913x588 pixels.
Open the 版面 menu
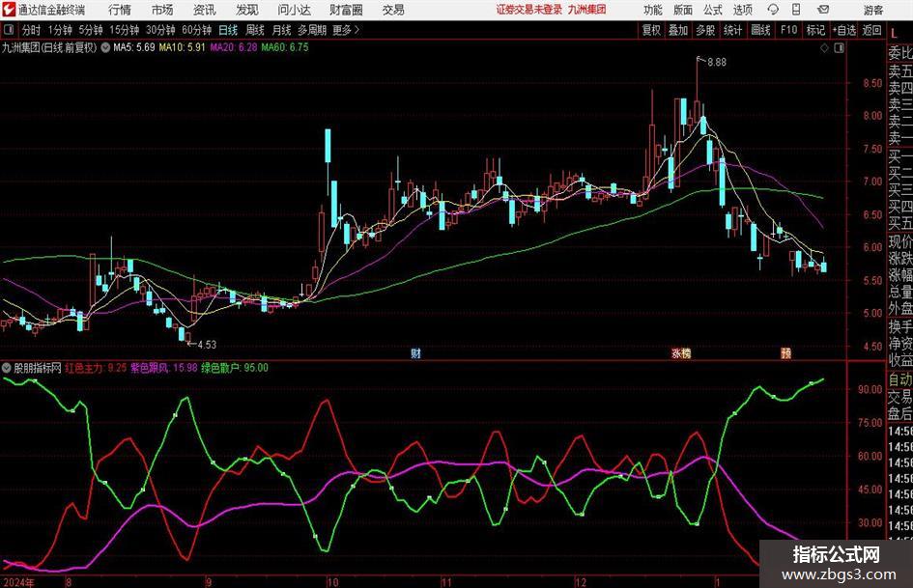coord(683,10)
